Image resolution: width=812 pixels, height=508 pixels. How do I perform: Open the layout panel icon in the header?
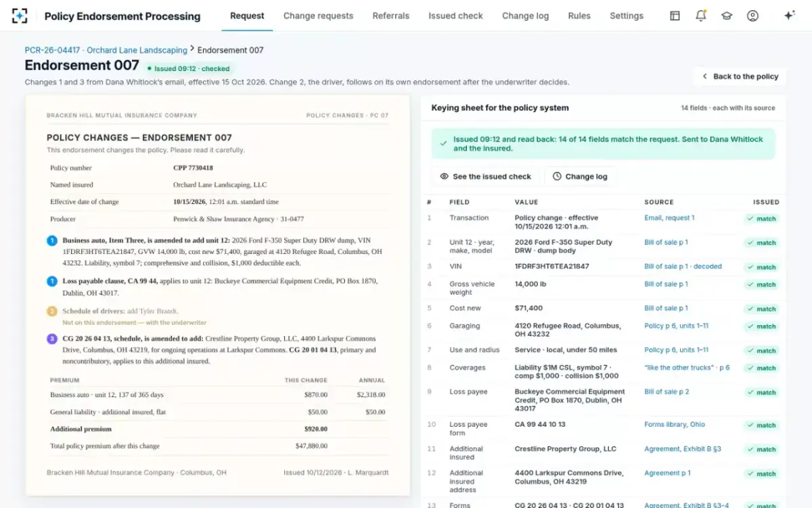(x=675, y=16)
